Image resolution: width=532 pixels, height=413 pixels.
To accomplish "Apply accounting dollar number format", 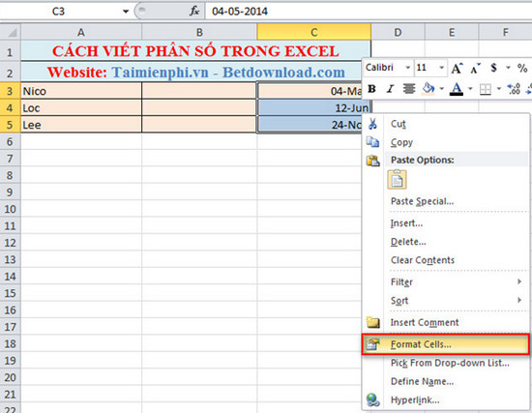I will coord(494,68).
